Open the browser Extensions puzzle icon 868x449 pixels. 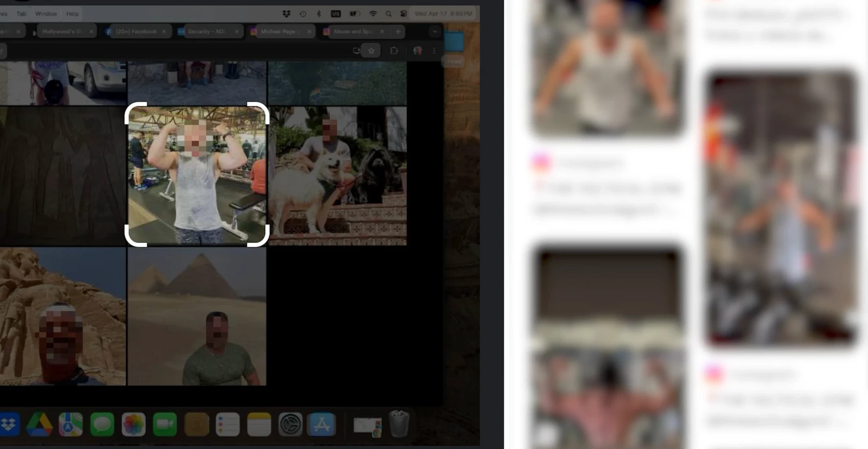point(394,50)
